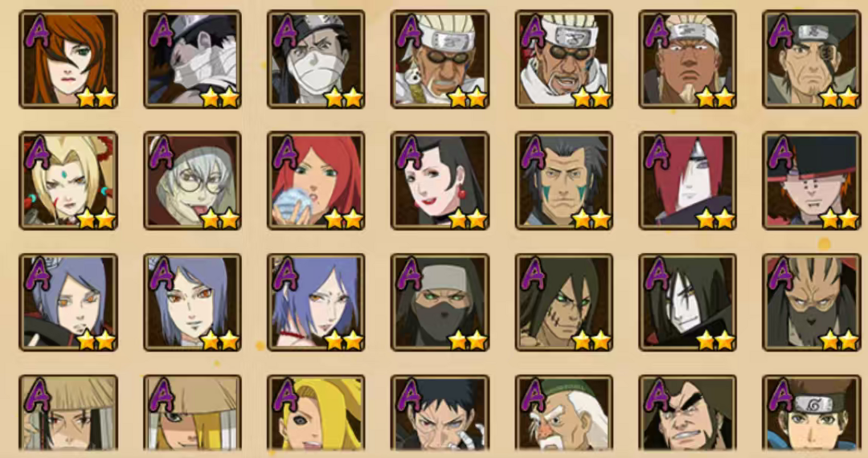Choose the fully bandaged-face ninja portrait
Image resolution: width=868 pixels, height=458 pixels.
coord(193,59)
